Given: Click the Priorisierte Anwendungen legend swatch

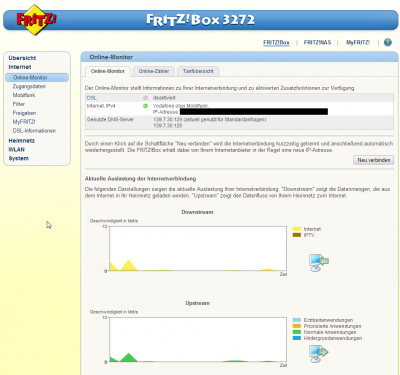Looking at the screenshot, I should [x=297, y=326].
